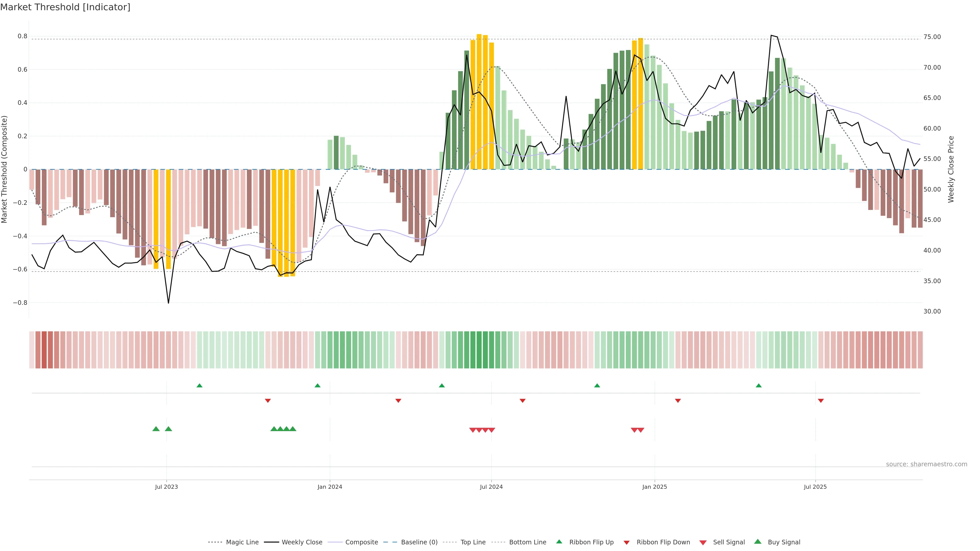Click the Buy Signal legend triangle icon
Viewport: 980px width, 551px height.
click(758, 542)
